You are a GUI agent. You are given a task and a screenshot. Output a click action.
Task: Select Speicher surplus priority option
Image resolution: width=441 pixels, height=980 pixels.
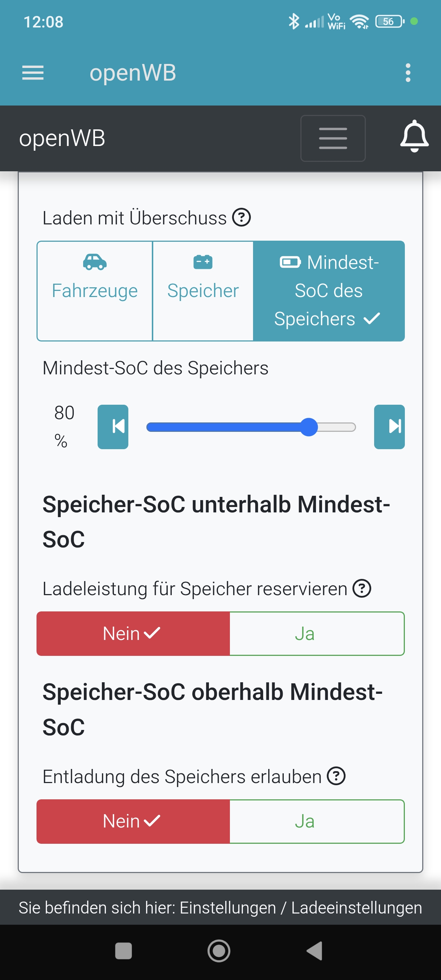(203, 291)
